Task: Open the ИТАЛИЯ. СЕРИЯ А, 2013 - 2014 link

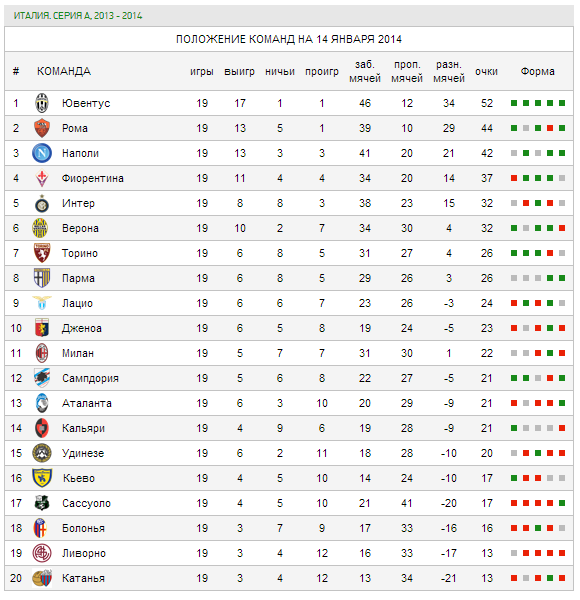Action: [x=78, y=16]
